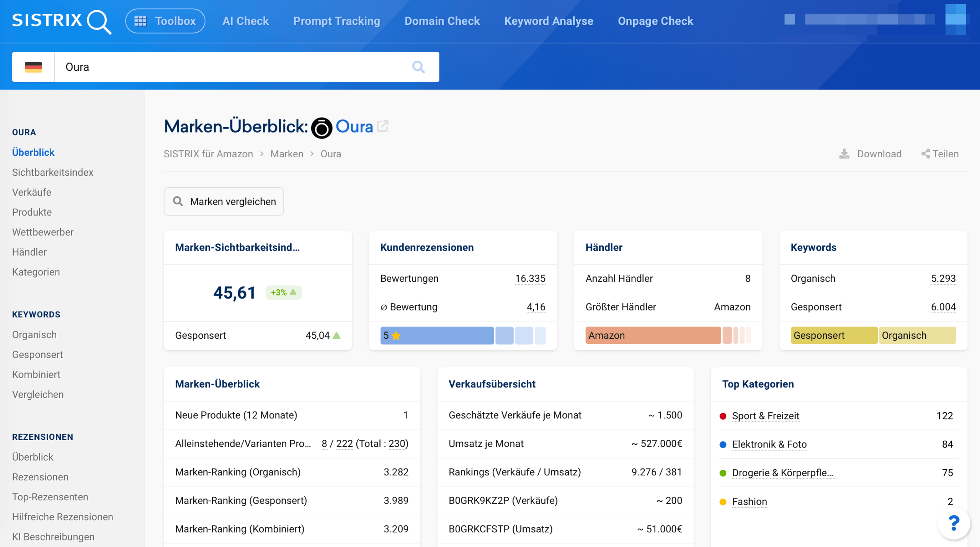The width and height of the screenshot is (980, 547).
Task: Click the Amazon seller share bar
Action: (653, 336)
